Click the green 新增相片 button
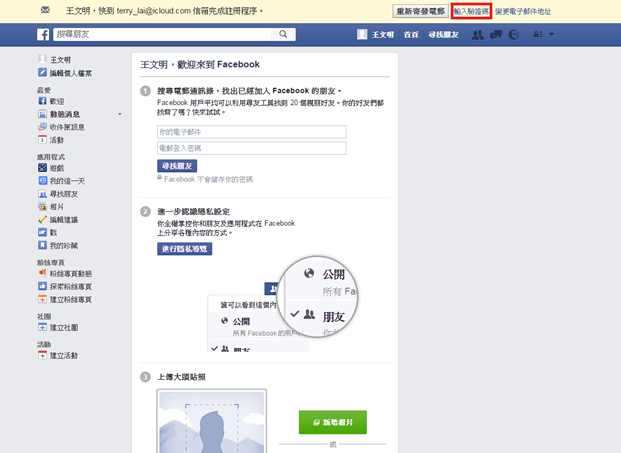The image size is (621, 453). click(x=333, y=422)
